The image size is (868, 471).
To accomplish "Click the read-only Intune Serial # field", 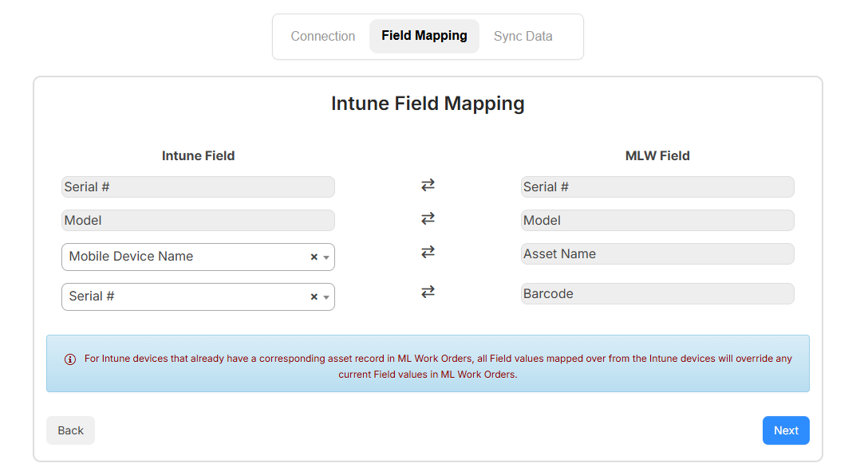I will click(x=198, y=186).
